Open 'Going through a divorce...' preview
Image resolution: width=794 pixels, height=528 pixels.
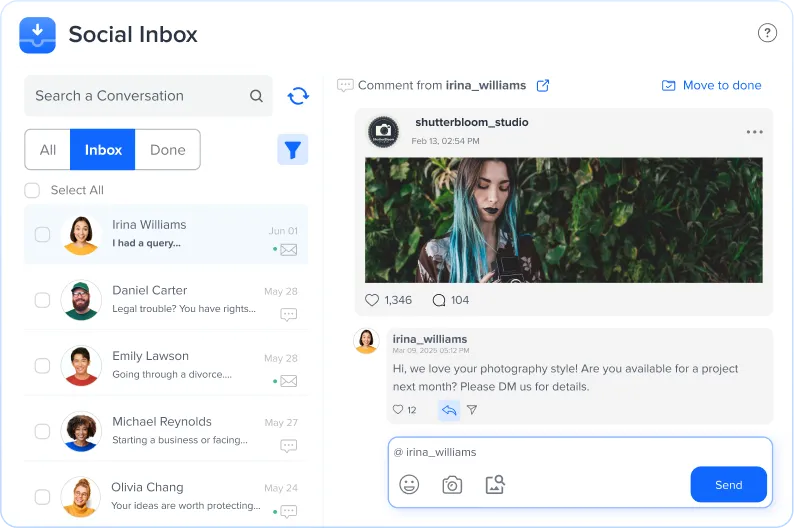point(172,374)
